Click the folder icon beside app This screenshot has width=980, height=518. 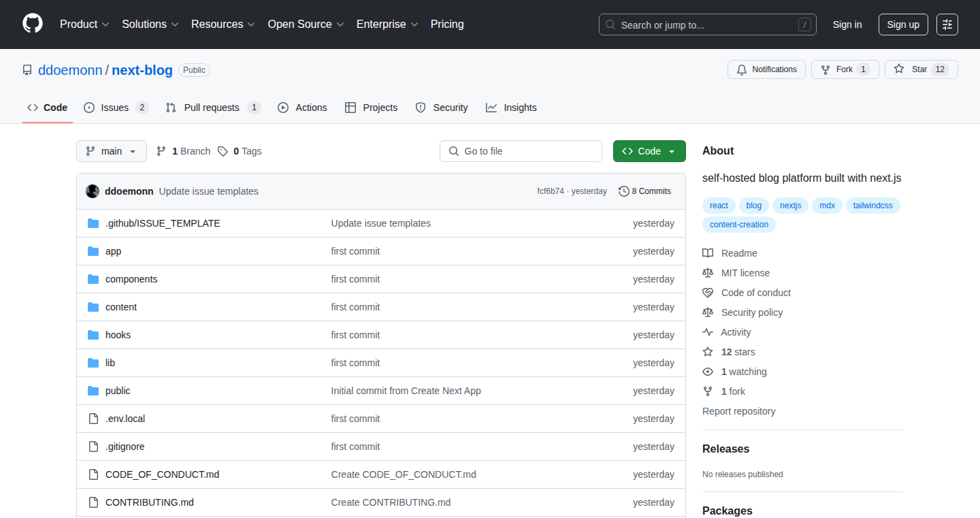pos(93,251)
